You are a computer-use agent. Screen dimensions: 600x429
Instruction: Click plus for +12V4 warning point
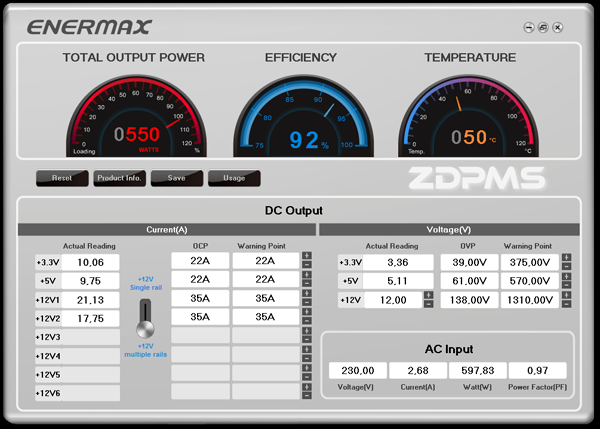[x=307, y=349]
